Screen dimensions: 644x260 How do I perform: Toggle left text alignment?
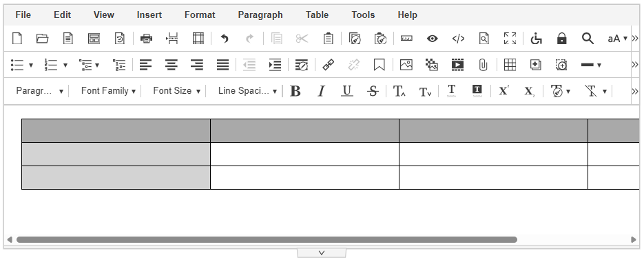point(145,65)
